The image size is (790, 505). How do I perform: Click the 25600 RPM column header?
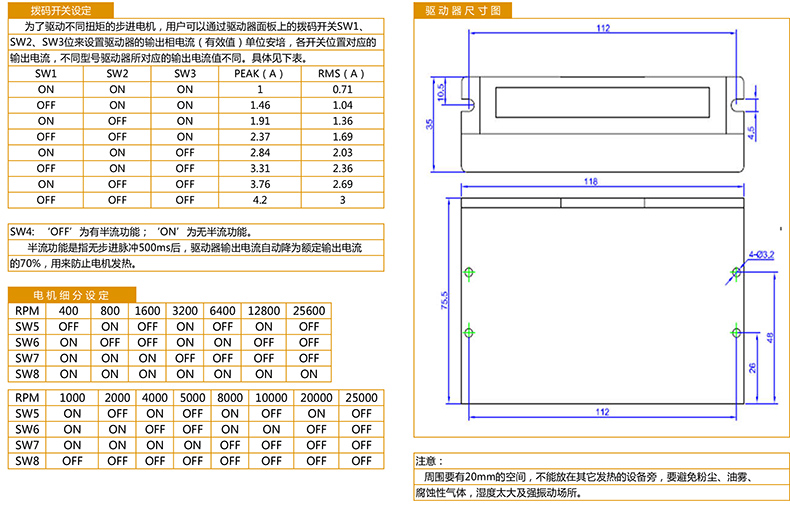point(307,311)
